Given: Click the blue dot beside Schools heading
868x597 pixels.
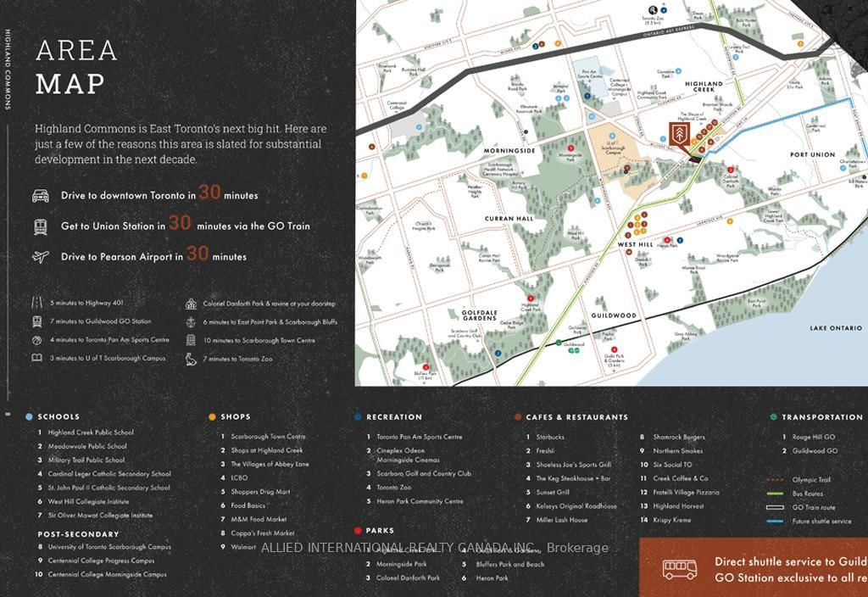Looking at the screenshot, I should (x=30, y=417).
